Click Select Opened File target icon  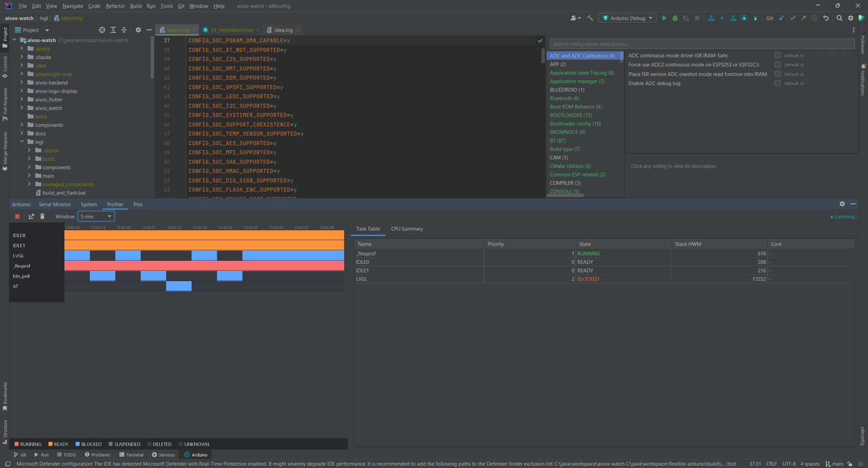click(x=102, y=30)
